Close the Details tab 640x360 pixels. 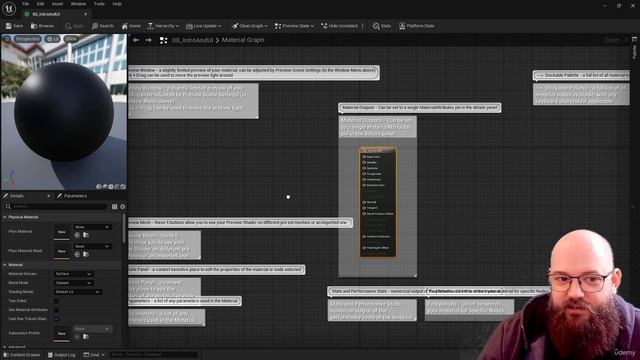49,196
